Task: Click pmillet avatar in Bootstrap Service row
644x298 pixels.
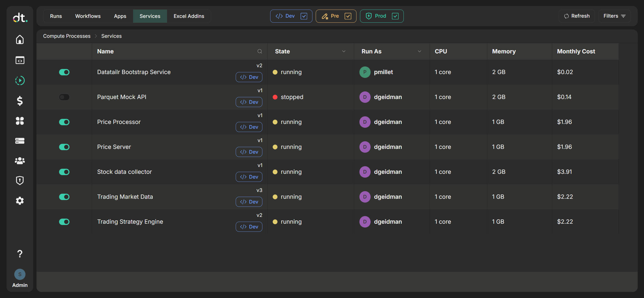Action: [365, 72]
